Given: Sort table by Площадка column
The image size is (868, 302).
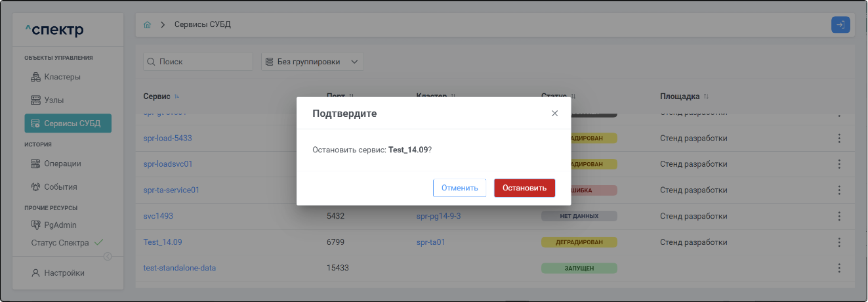Looking at the screenshot, I should [706, 97].
